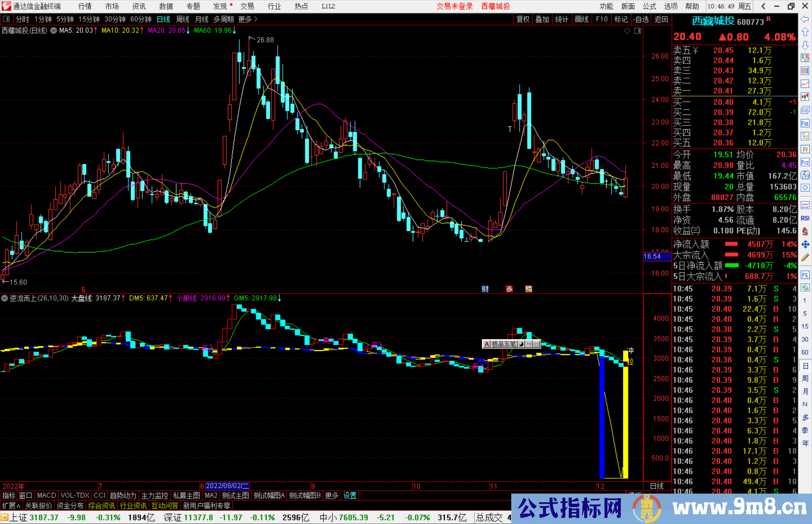812x524 pixels.
Task: Toggle the sub-chart circle beside 逆流而上
Action: click(x=5, y=298)
